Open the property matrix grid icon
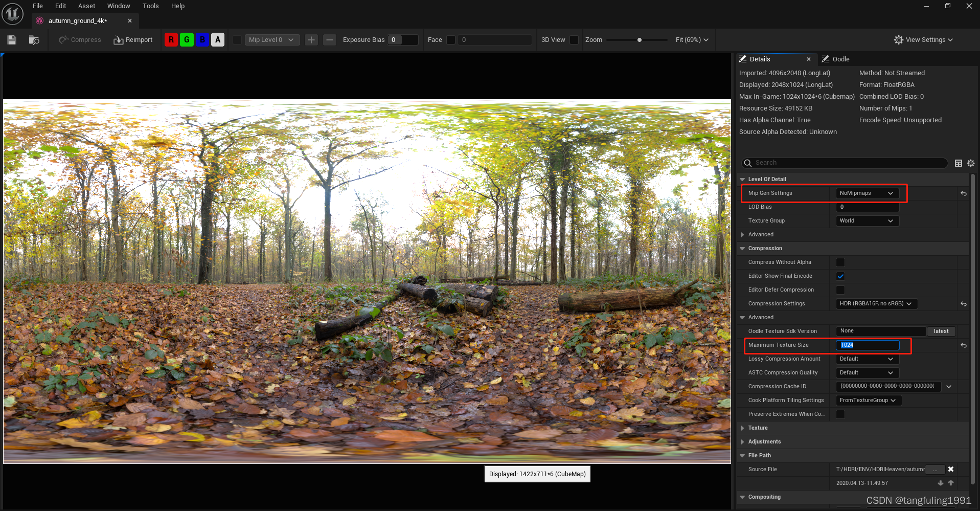 [x=959, y=163]
